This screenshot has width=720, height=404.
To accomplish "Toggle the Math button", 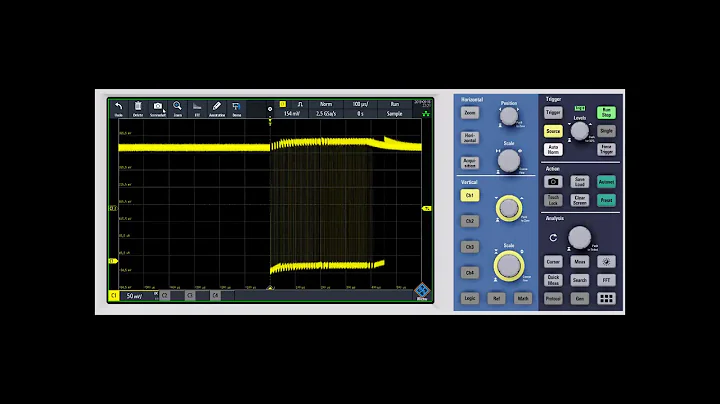I will pos(523,298).
